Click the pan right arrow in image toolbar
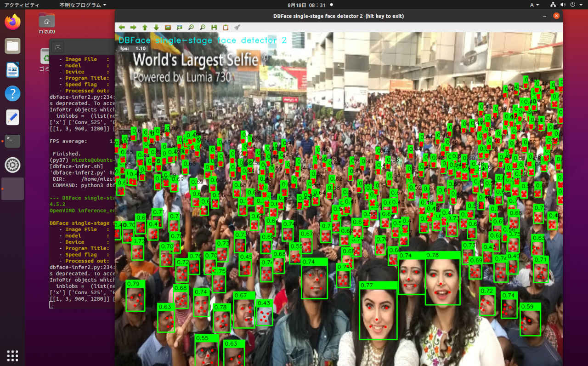The height and width of the screenshot is (366, 588). tap(133, 28)
